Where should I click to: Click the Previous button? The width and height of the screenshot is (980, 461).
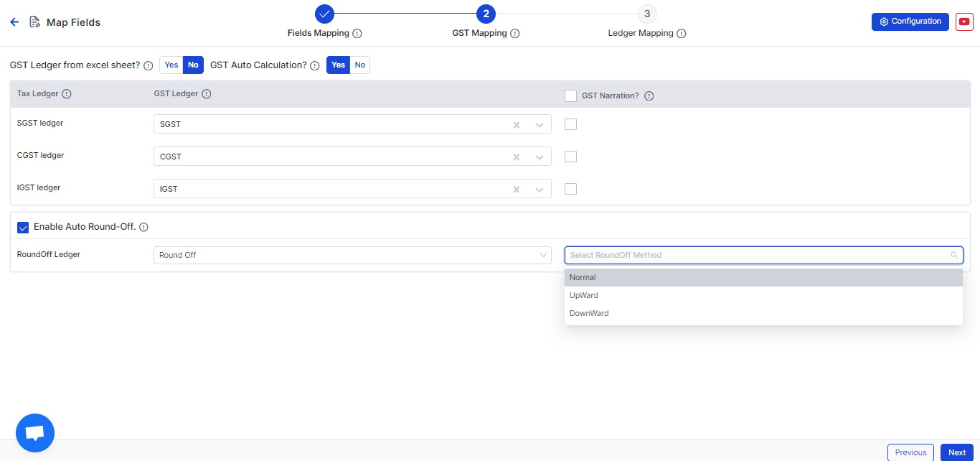click(910, 452)
